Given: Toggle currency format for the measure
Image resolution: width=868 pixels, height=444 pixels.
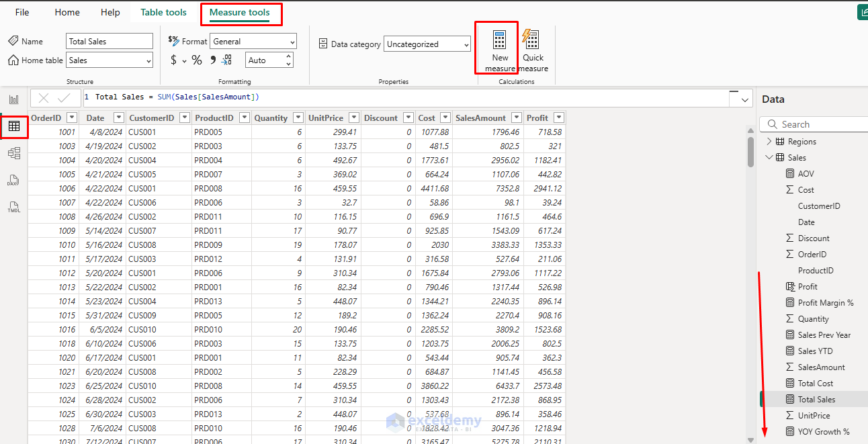Looking at the screenshot, I should pyautogui.click(x=173, y=60).
